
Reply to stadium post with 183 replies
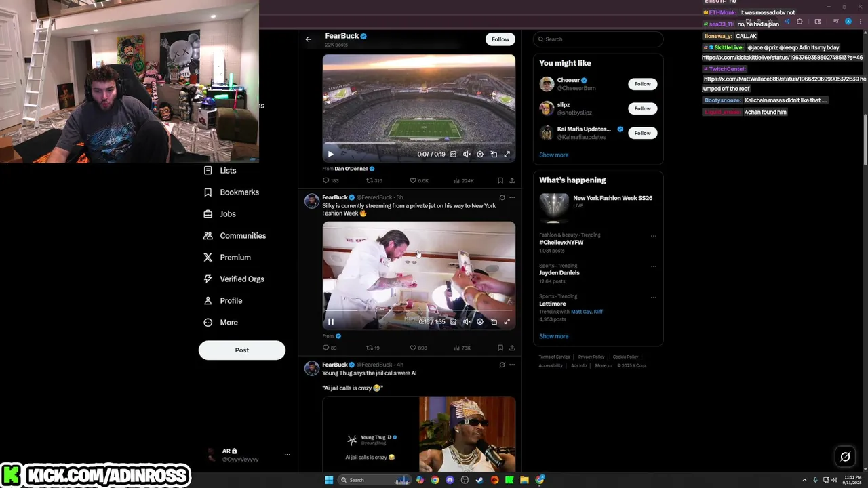pos(330,181)
